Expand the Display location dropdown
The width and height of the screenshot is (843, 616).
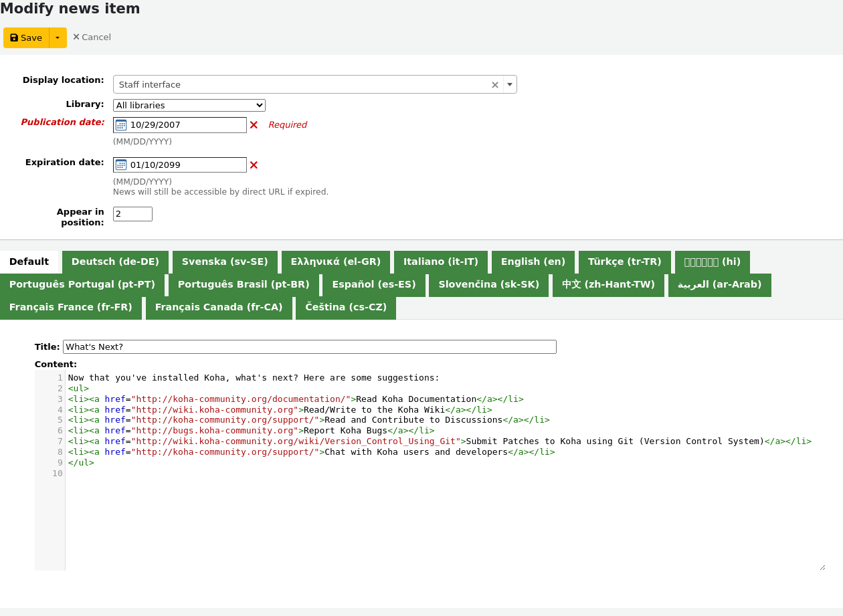pos(510,84)
